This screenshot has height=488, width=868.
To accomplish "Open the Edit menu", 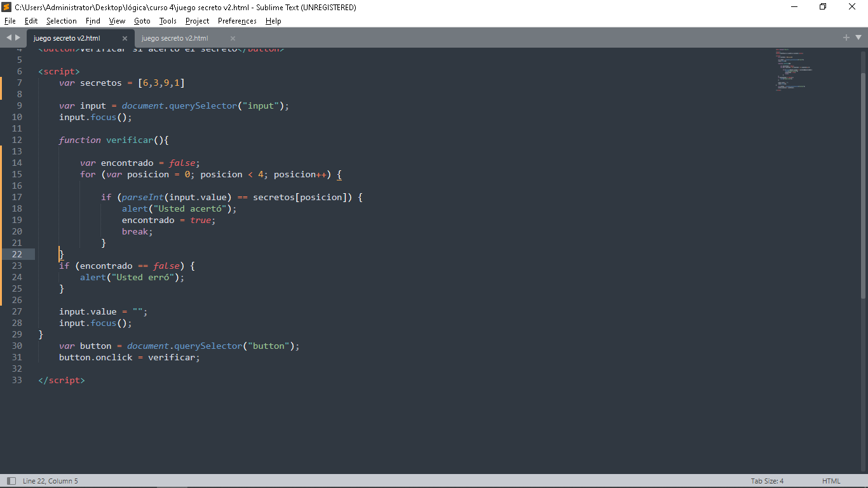I will 31,21.
